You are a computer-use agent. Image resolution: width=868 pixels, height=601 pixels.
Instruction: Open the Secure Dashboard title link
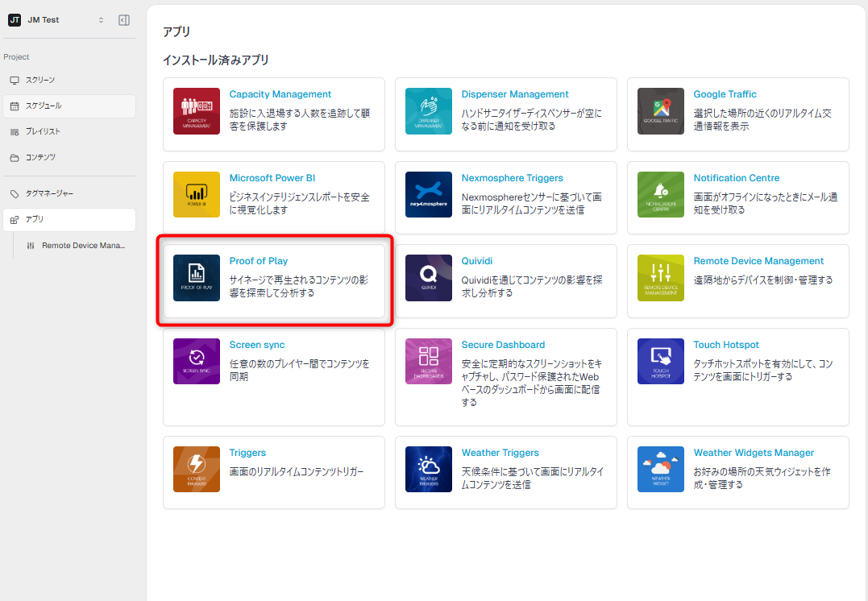click(x=503, y=345)
